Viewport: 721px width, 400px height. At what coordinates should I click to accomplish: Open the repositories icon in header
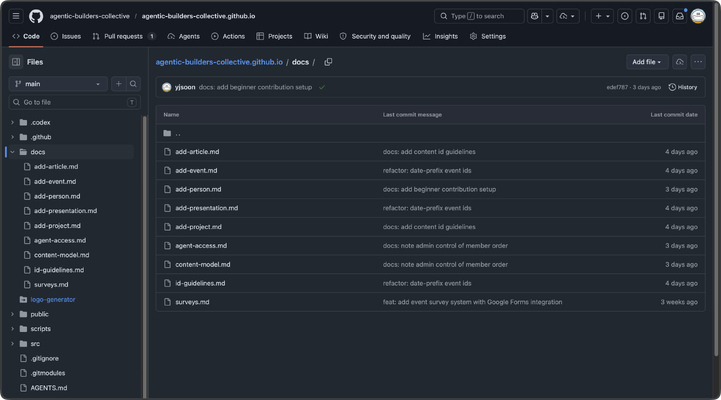(661, 16)
